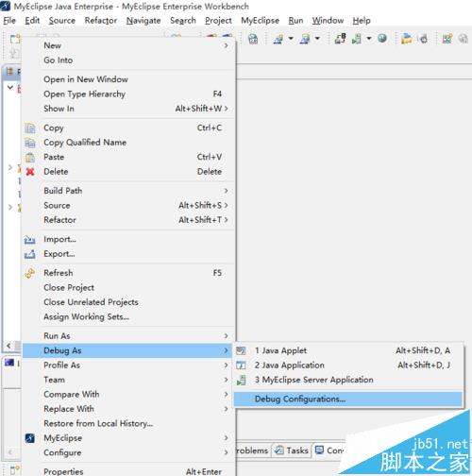Click the Import icon in context menu
Image resolution: width=472 pixels, height=476 pixels.
[30, 240]
